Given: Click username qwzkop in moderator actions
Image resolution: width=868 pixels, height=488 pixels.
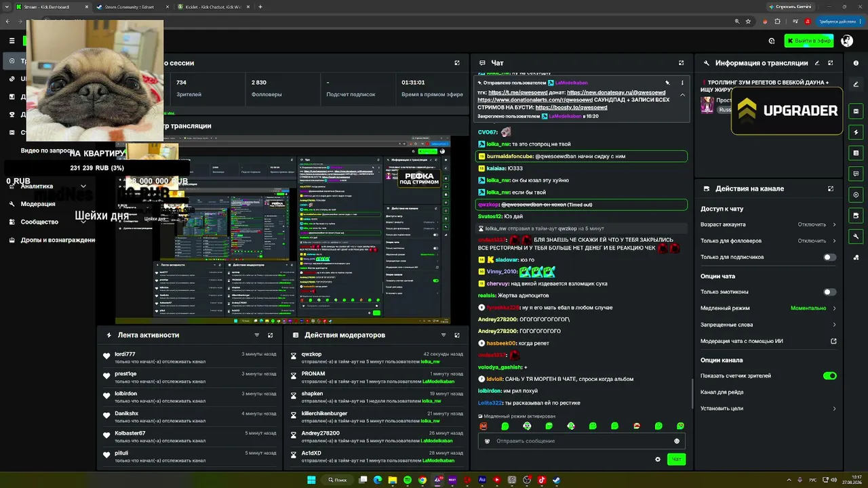Looking at the screenshot, I should pyautogui.click(x=311, y=354).
